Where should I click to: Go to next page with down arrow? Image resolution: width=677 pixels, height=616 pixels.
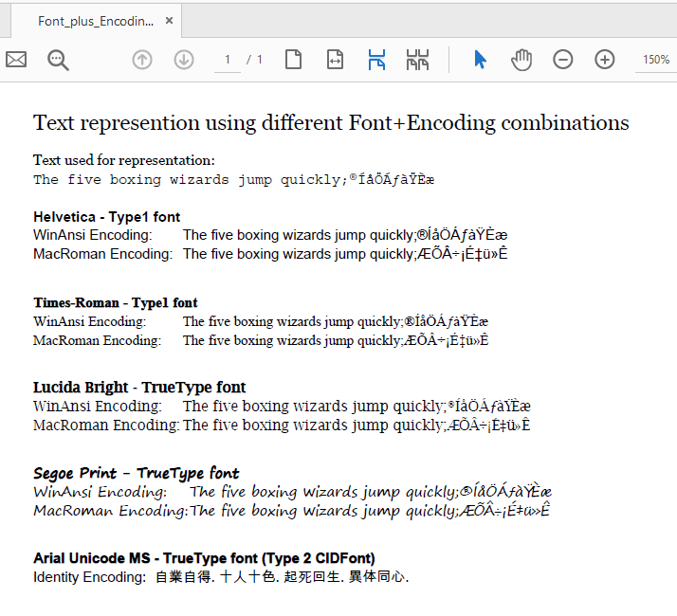184,60
